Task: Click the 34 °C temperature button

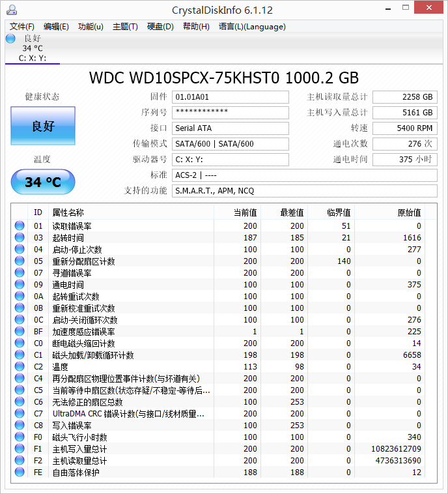Action: [x=43, y=182]
